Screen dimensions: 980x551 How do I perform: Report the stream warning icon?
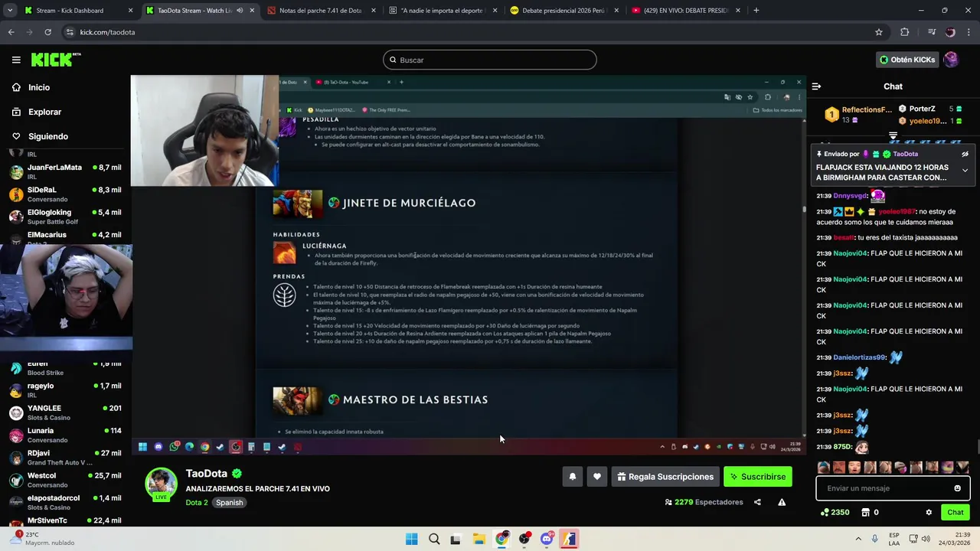tap(782, 502)
